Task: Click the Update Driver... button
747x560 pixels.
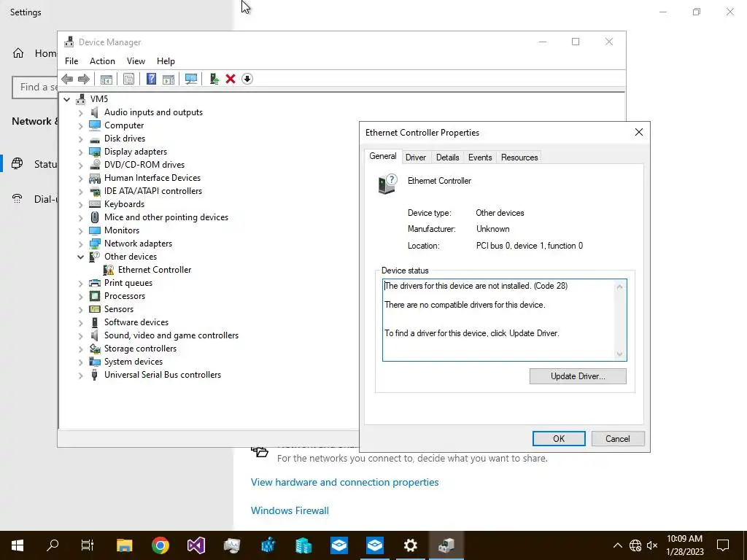Action: click(x=578, y=376)
